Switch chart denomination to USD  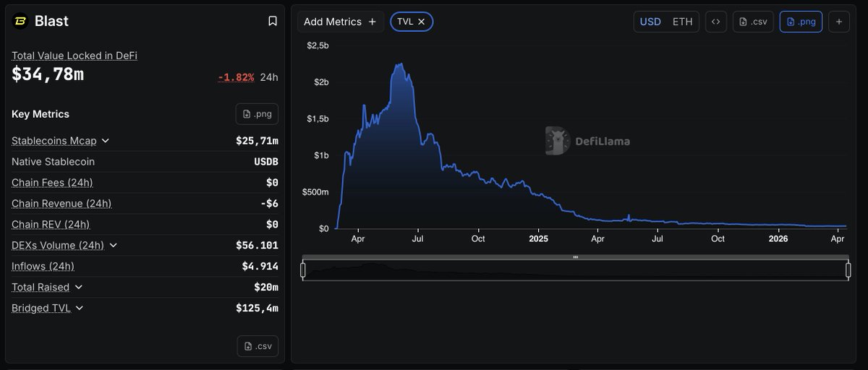(x=650, y=22)
